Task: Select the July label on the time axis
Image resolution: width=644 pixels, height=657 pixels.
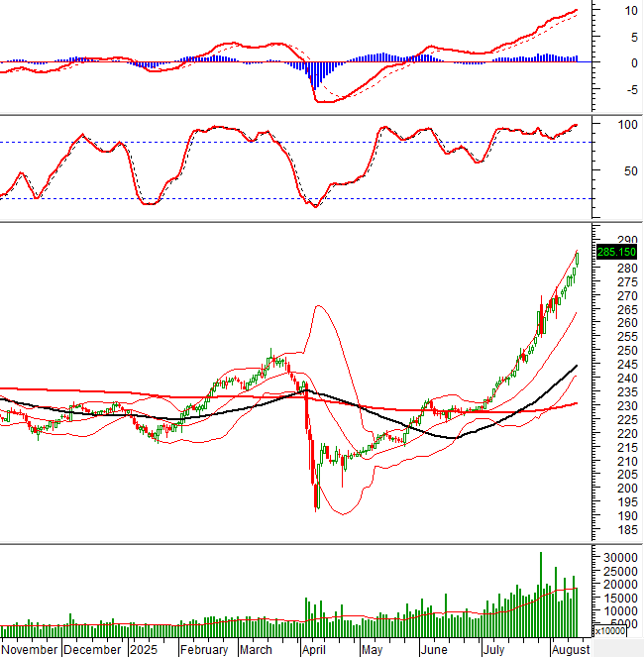Action: (x=493, y=649)
